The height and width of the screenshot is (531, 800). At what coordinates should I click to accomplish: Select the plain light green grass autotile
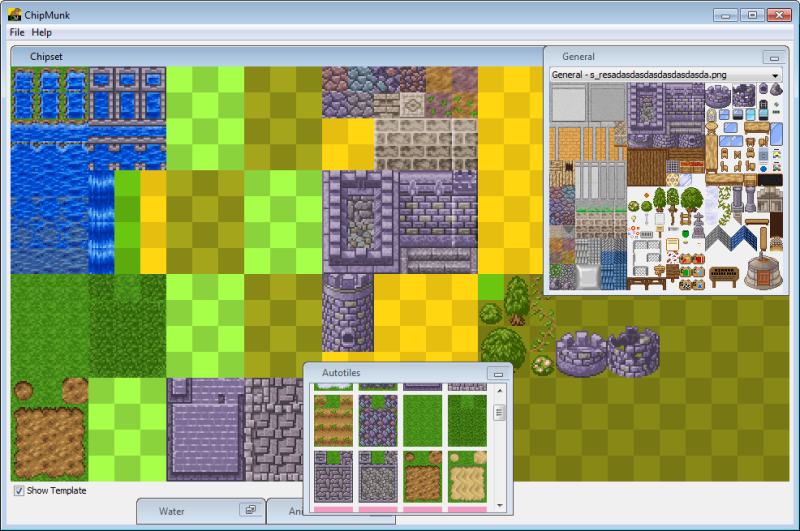422,421
